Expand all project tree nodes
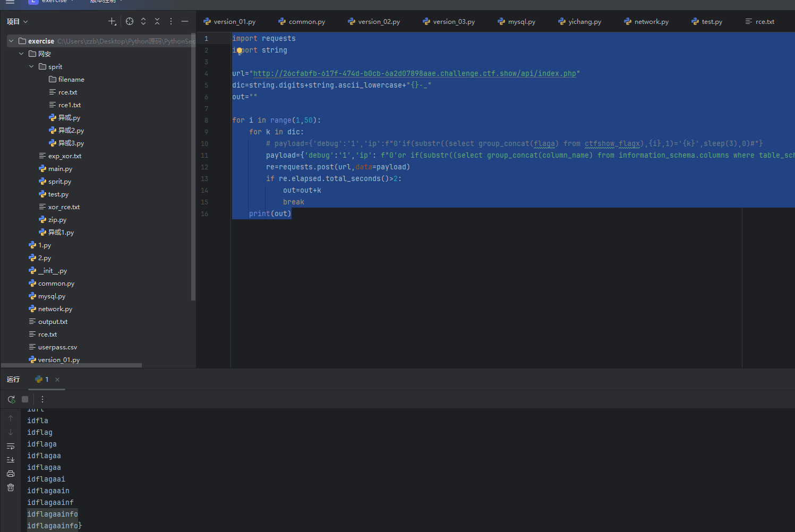The width and height of the screenshot is (795, 532). click(x=143, y=21)
